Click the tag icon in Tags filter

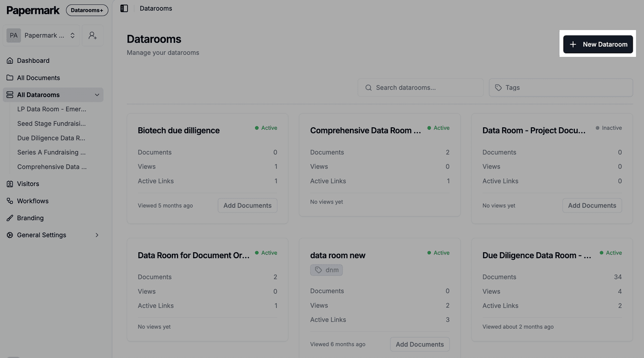499,87
